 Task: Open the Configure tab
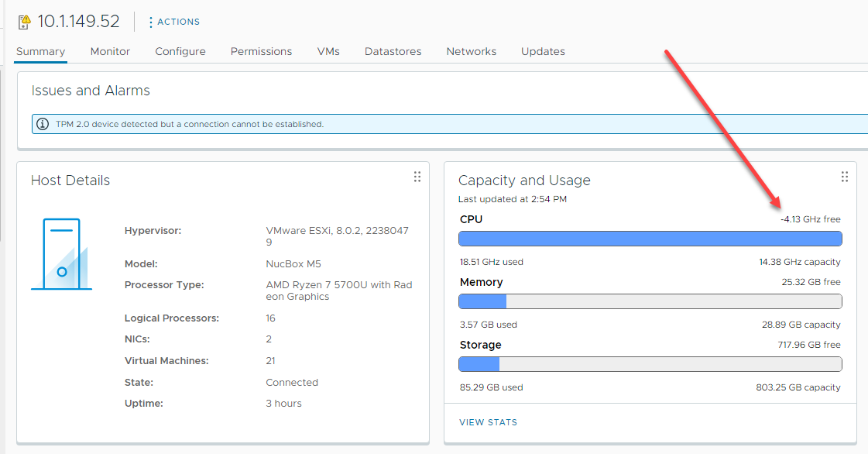[x=180, y=51]
